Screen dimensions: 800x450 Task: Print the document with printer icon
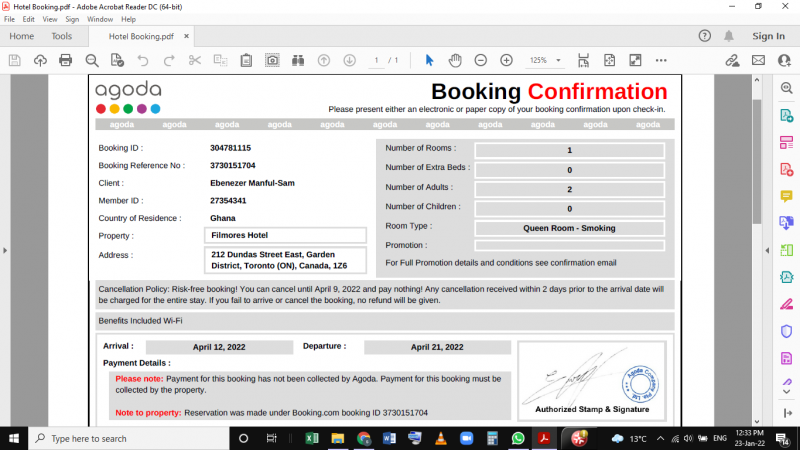pos(65,60)
